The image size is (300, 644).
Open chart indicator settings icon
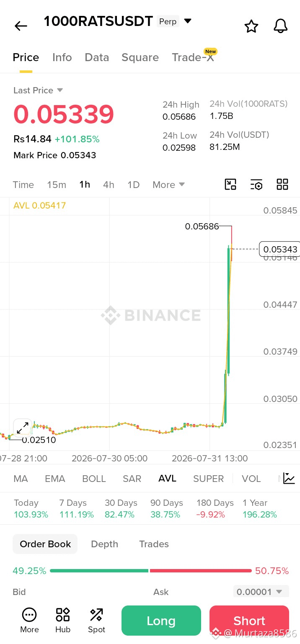click(256, 184)
